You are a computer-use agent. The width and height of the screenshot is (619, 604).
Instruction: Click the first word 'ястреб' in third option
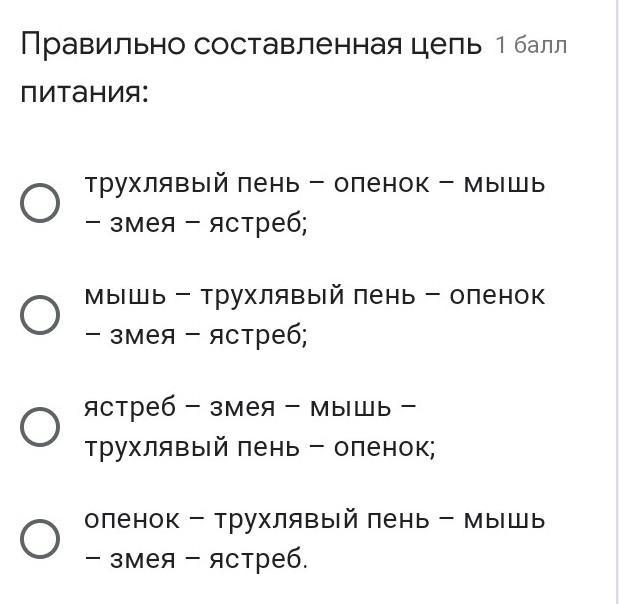pyautogui.click(x=130, y=409)
